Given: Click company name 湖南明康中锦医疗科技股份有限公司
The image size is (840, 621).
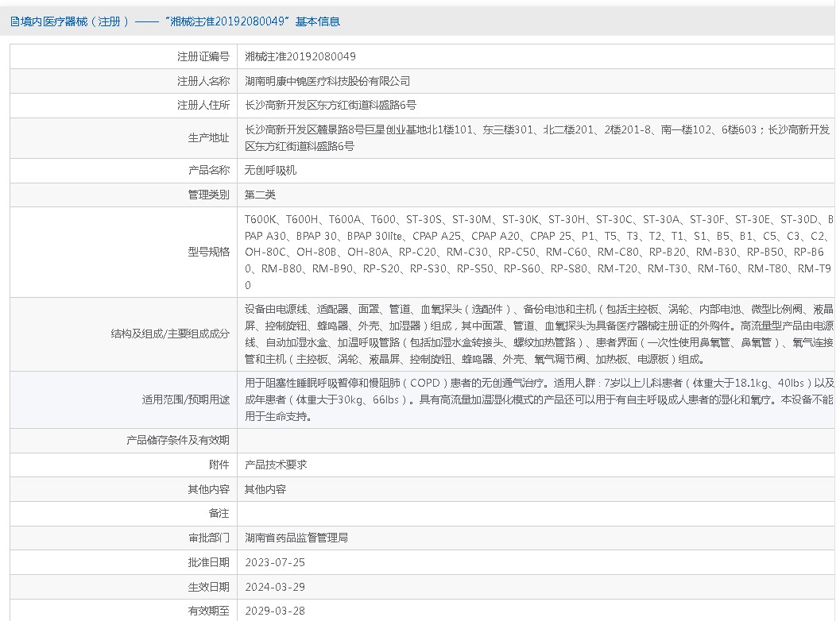Looking at the screenshot, I should [327, 81].
